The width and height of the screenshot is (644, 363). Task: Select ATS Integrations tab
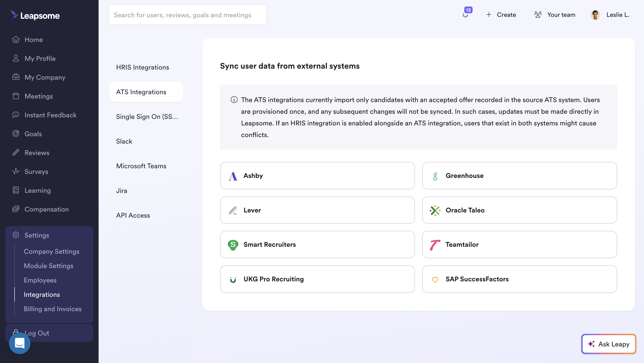click(146, 92)
